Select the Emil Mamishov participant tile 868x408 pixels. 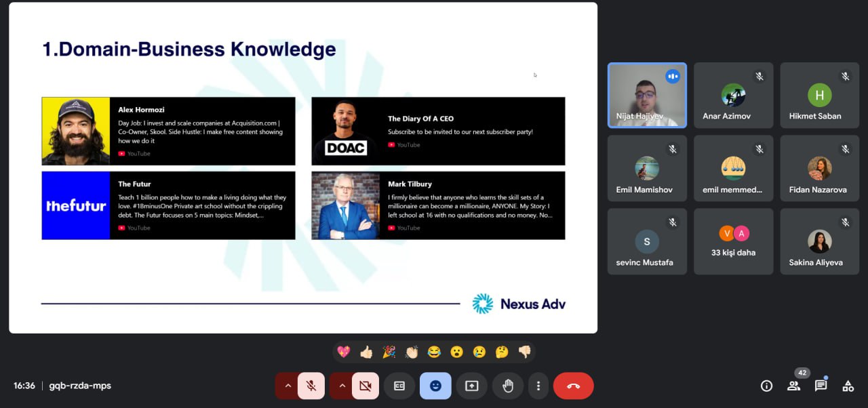(647, 168)
